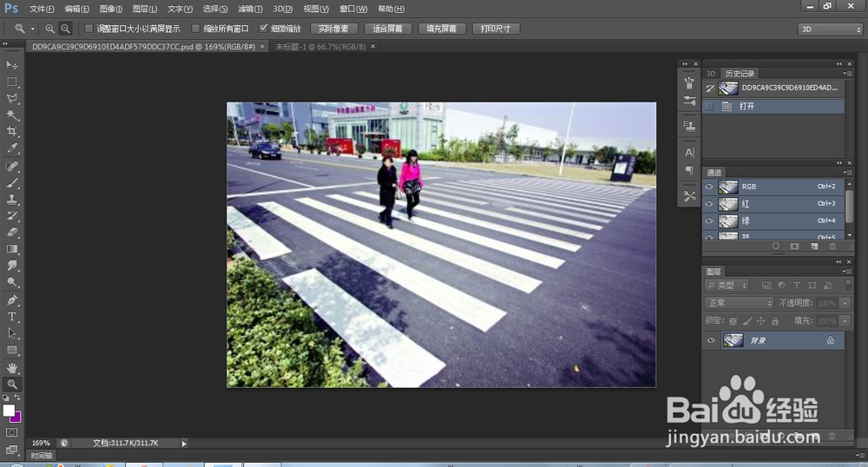Open the Paragraph panel icon

point(689,170)
